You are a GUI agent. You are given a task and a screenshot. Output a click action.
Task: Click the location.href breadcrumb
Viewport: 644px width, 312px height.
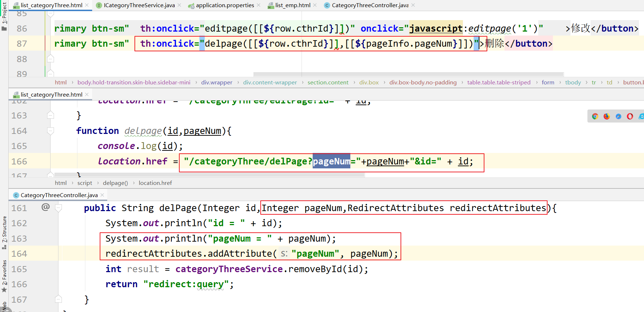tap(155, 183)
